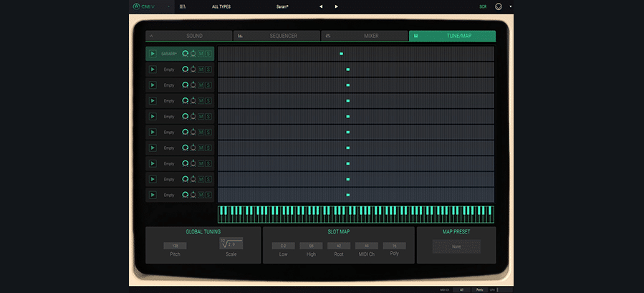Play the second slot preview

point(153,69)
